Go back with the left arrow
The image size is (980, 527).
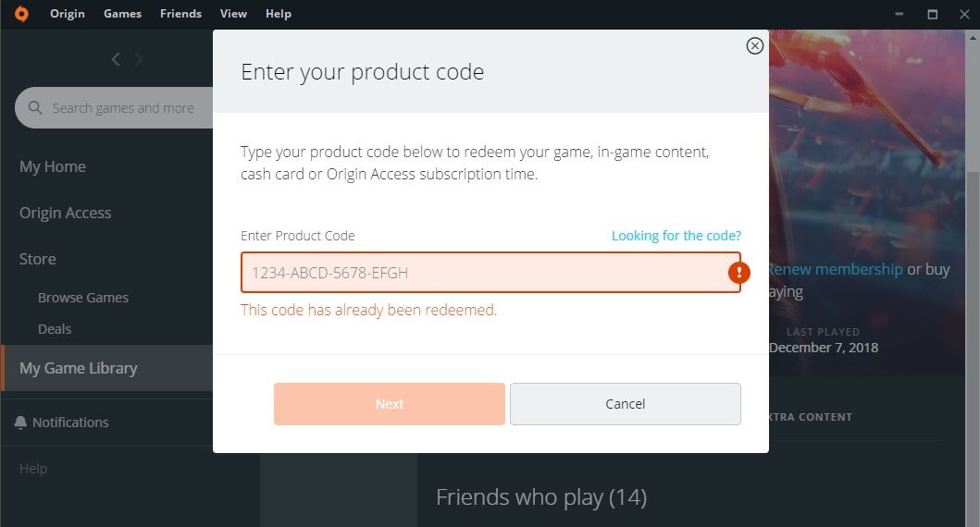pos(116,59)
